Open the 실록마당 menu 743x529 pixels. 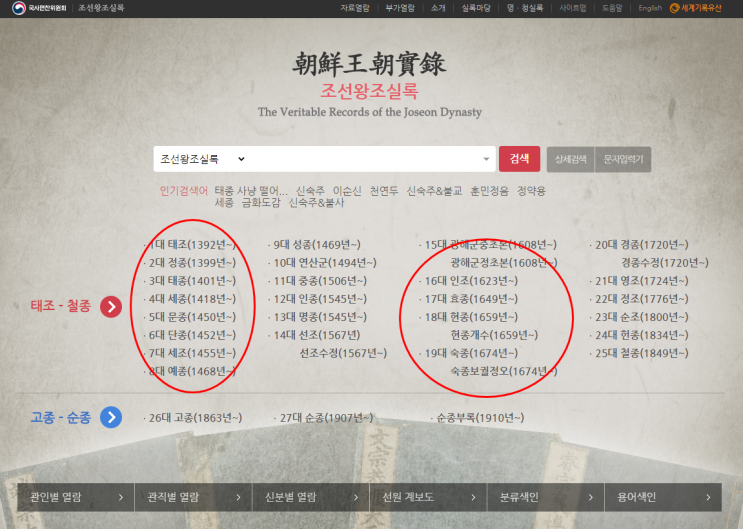click(476, 8)
